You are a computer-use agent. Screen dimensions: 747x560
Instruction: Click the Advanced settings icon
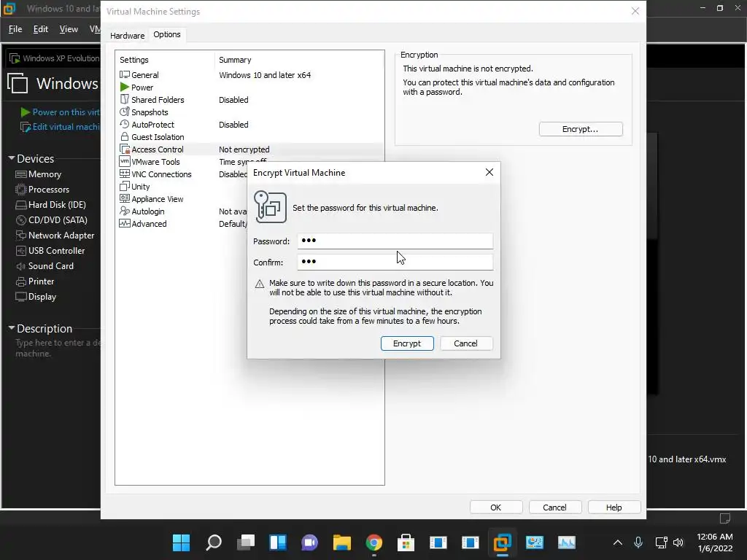pos(124,223)
